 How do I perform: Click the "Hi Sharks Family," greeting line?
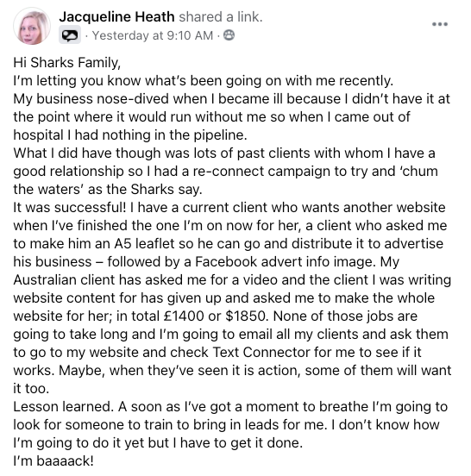[x=66, y=63]
